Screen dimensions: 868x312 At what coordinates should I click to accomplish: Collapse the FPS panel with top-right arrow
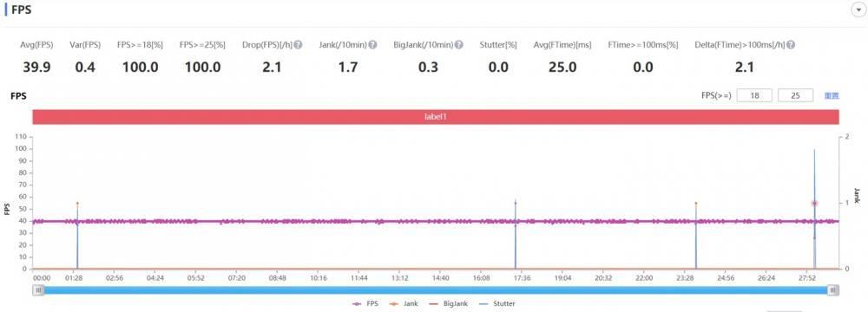858,10
